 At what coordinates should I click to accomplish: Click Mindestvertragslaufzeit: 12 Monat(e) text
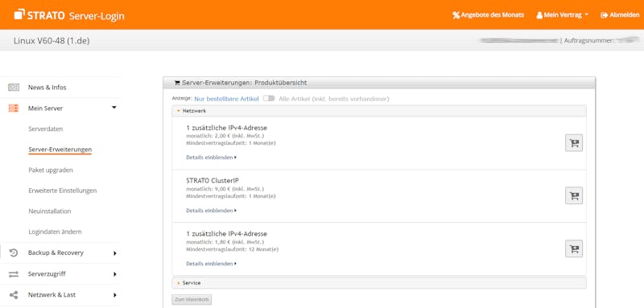(232, 249)
